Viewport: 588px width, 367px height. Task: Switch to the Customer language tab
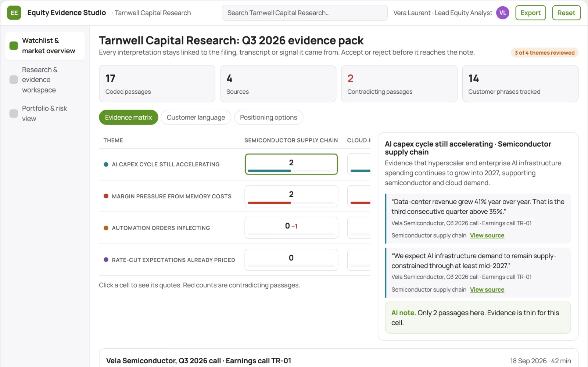[x=196, y=118]
